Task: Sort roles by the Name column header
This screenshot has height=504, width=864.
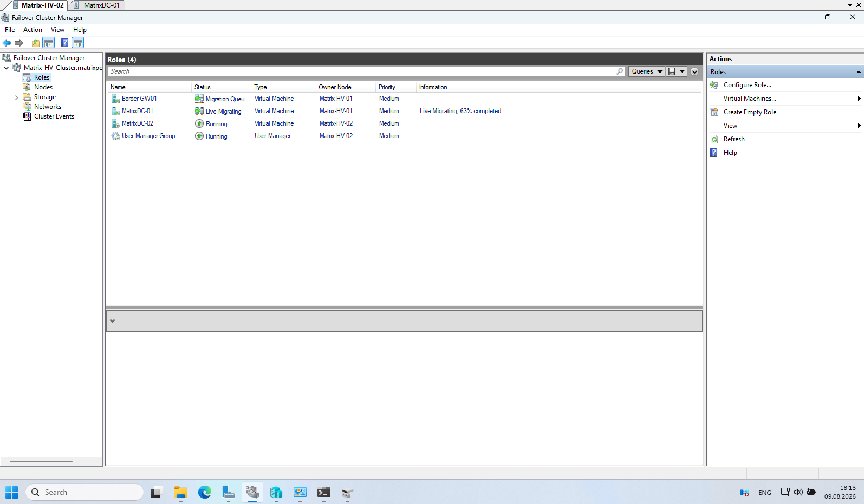Action: tap(149, 87)
